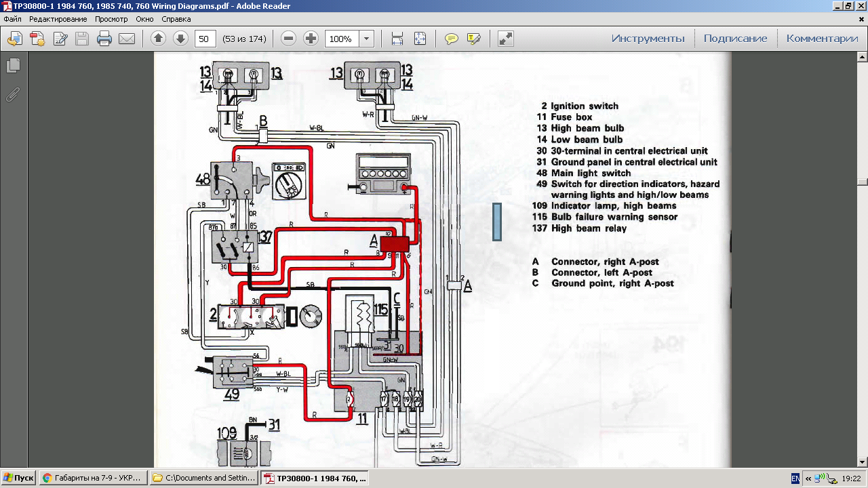Open the Комментарии pane
The image size is (868, 488).
click(x=822, y=39)
